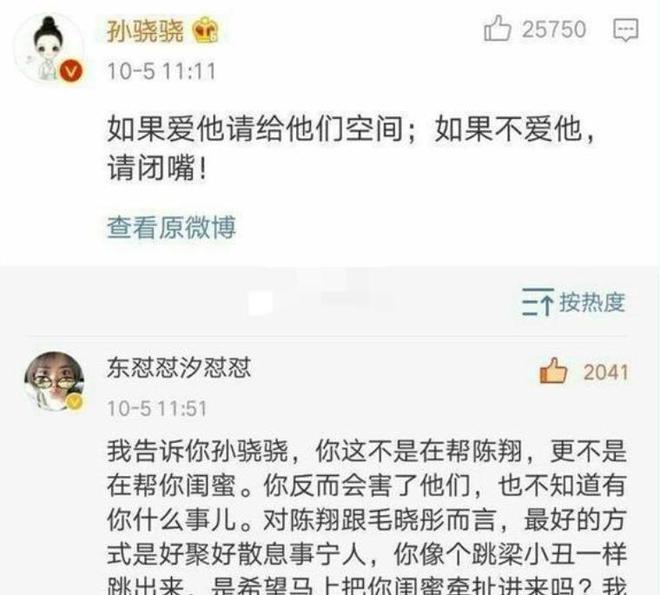This screenshot has height=595, width=660.
Task: Like 孙骁骁's post with thumbs-up icon
Action: pos(497,29)
